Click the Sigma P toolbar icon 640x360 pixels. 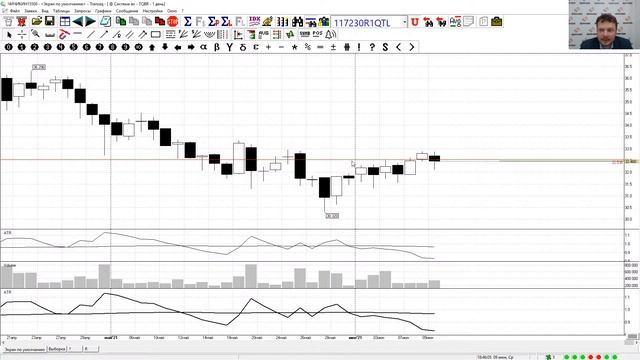click(x=213, y=22)
